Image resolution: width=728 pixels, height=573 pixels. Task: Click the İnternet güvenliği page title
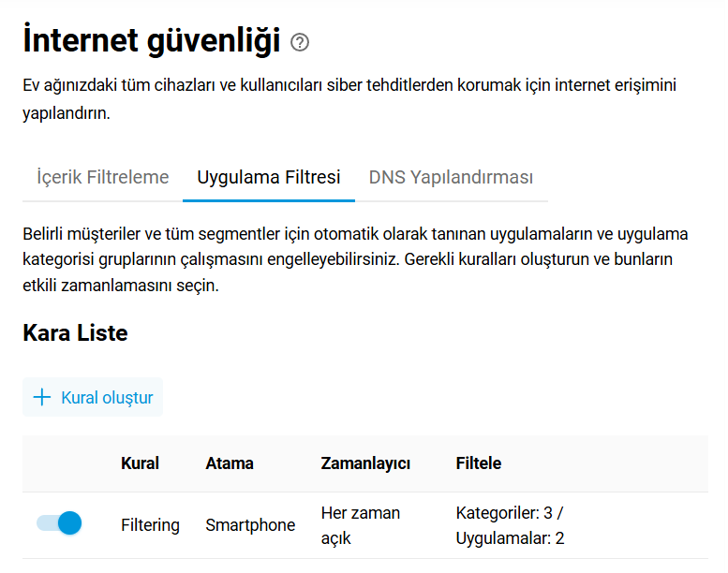tap(151, 41)
